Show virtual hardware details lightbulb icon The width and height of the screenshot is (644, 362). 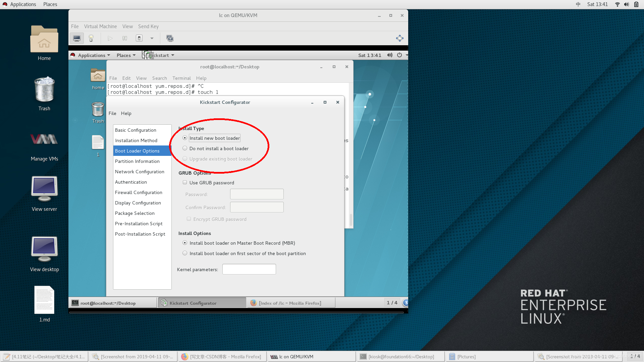tap(91, 38)
